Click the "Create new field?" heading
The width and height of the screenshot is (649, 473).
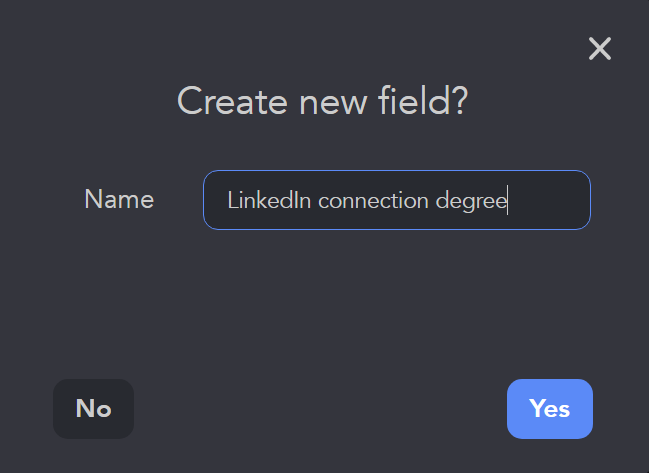tap(323, 101)
